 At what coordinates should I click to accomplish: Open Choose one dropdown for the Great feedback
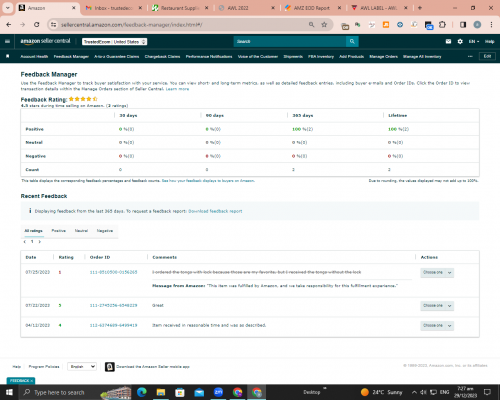point(437,306)
